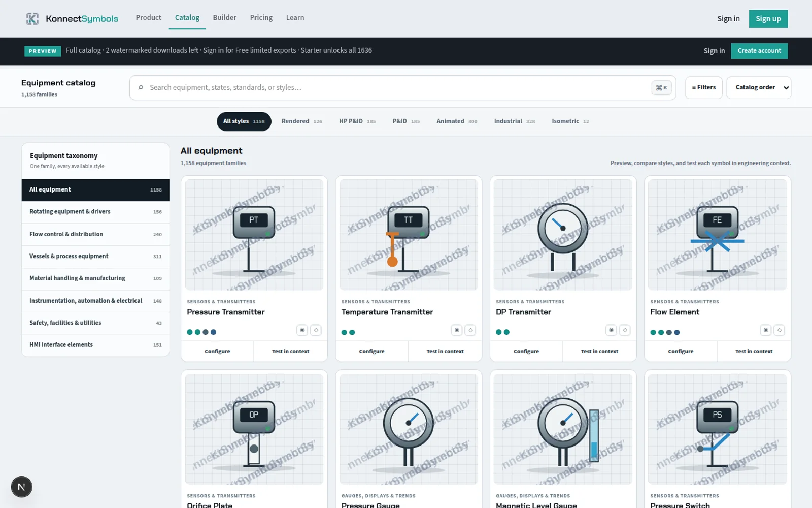Click the Sign up button
The width and height of the screenshot is (812, 508).
pos(768,19)
